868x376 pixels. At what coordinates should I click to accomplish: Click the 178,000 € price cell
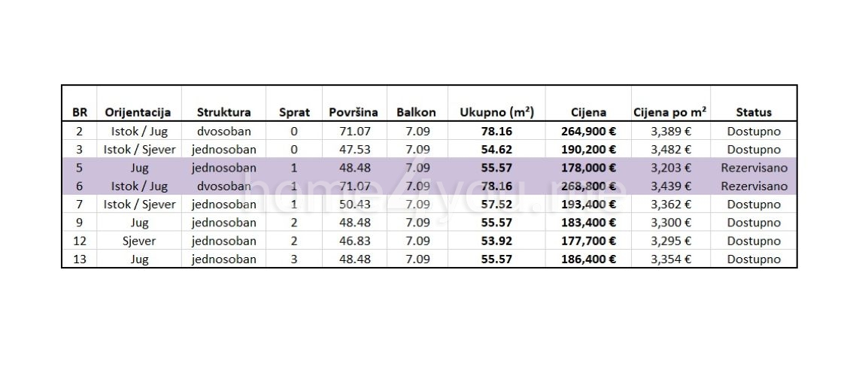pos(588,168)
